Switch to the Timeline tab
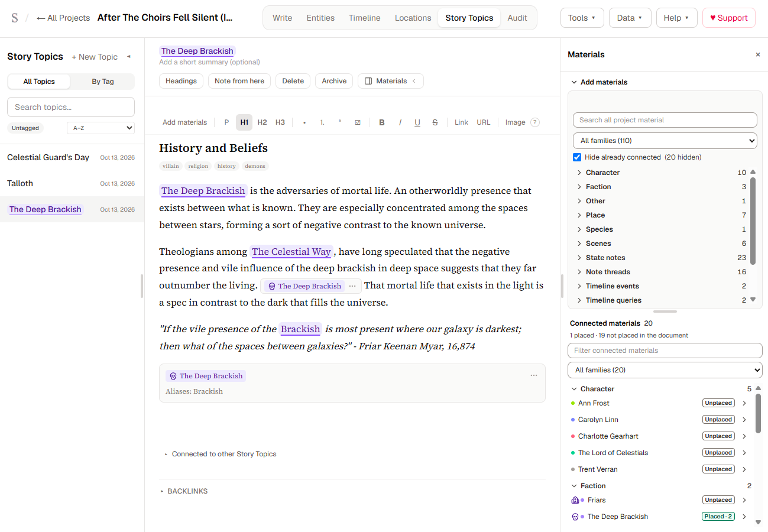768x532 pixels. (x=364, y=18)
